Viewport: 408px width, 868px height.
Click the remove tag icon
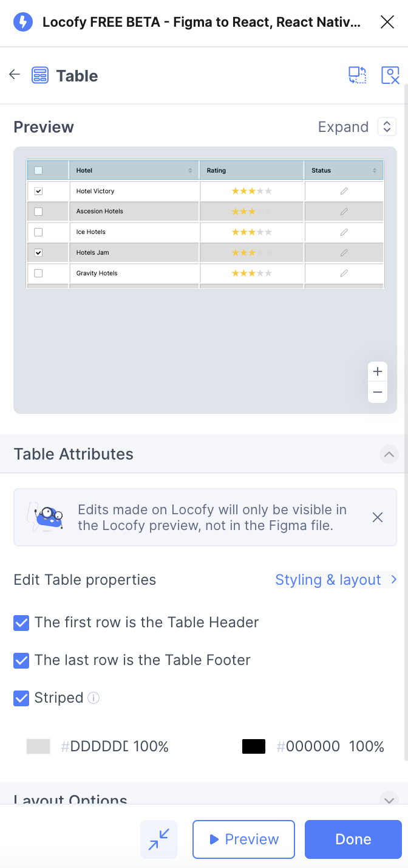click(390, 75)
